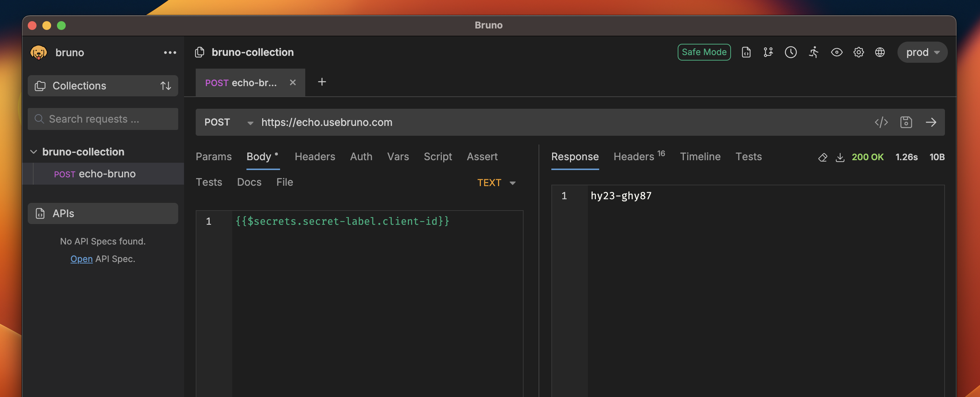Toggle the Safe Mode badge
The image size is (980, 397).
click(x=704, y=52)
